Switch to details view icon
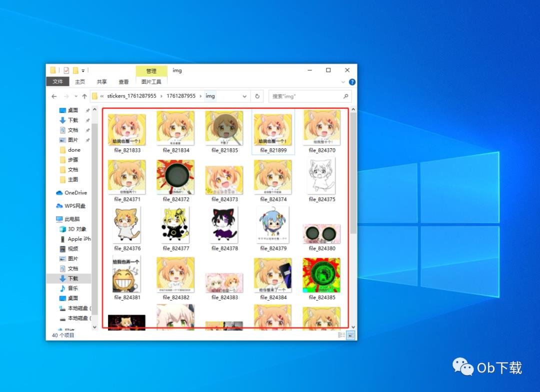Screen dimensions: 540x392 pos(341,335)
